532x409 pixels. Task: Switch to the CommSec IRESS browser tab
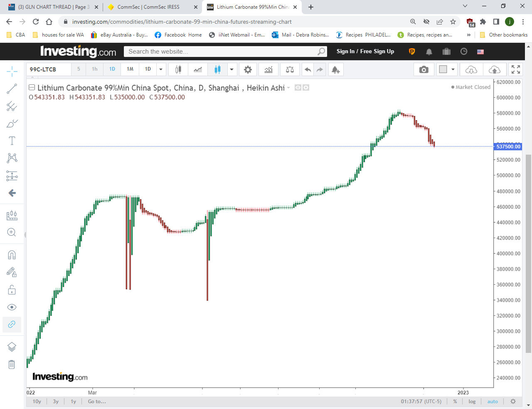(148, 7)
